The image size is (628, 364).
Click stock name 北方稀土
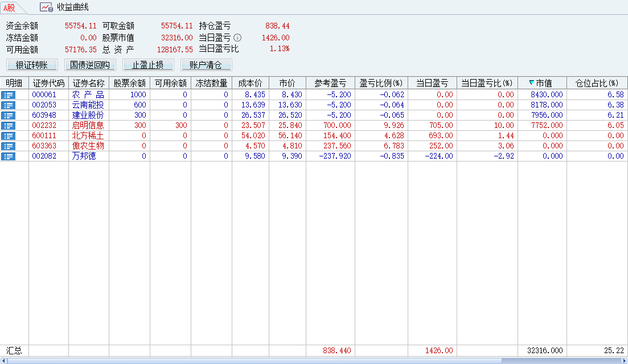(x=88, y=136)
